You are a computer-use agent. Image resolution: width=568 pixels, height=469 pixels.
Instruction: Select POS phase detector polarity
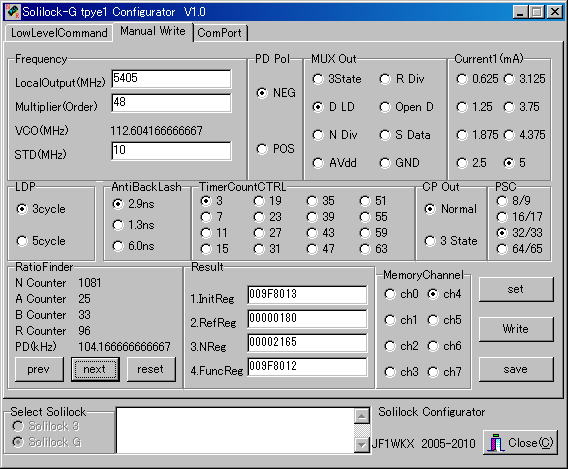point(276,149)
